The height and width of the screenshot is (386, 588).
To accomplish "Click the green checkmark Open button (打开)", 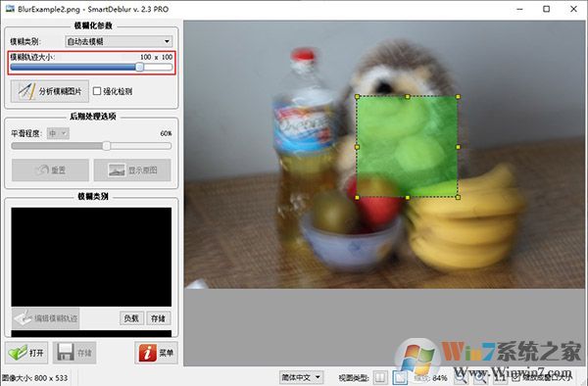I will click(x=26, y=353).
